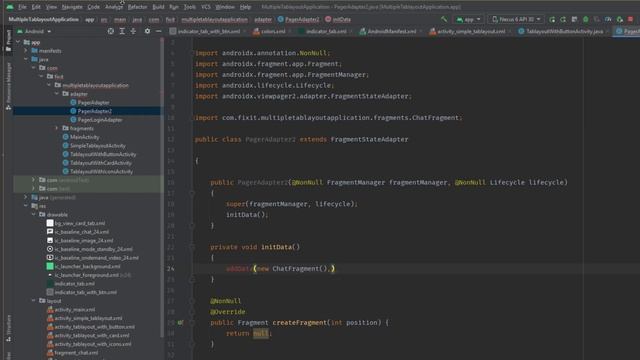This screenshot has width=640, height=360.
Task: Click PagerAdapter2 class icon in breadcrumb
Action: (281, 19)
